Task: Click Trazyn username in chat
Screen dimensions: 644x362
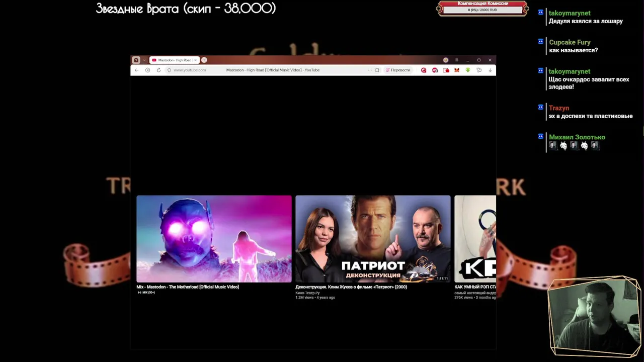Action: 559,108
